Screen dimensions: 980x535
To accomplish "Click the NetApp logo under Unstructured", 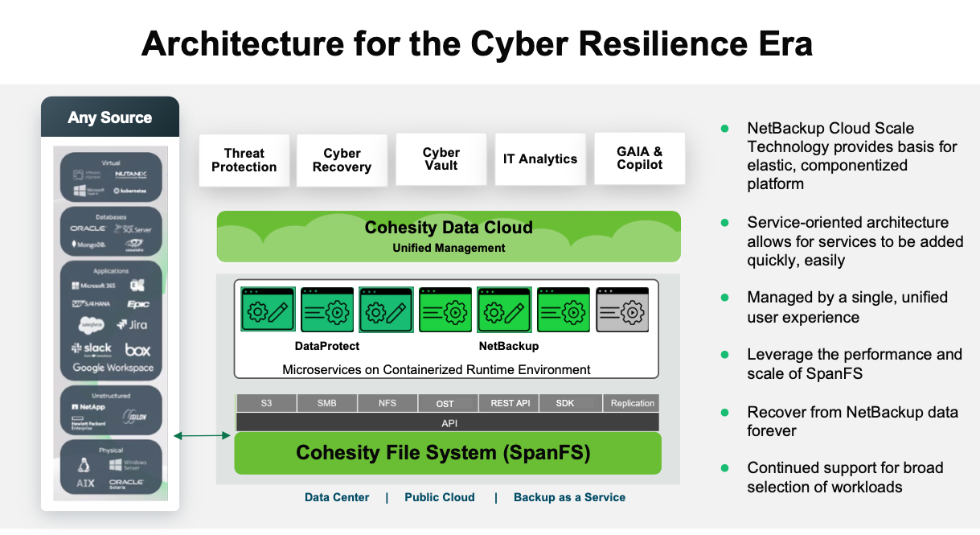I will click(x=88, y=407).
